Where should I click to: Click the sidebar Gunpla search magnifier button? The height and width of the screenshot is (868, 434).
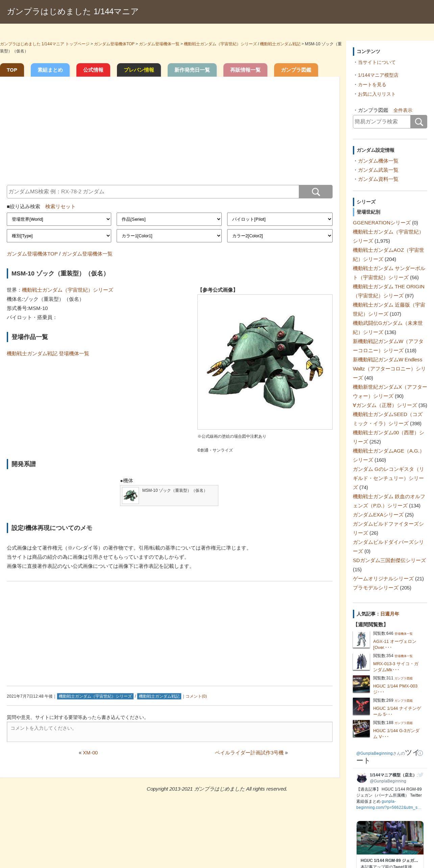point(419,122)
